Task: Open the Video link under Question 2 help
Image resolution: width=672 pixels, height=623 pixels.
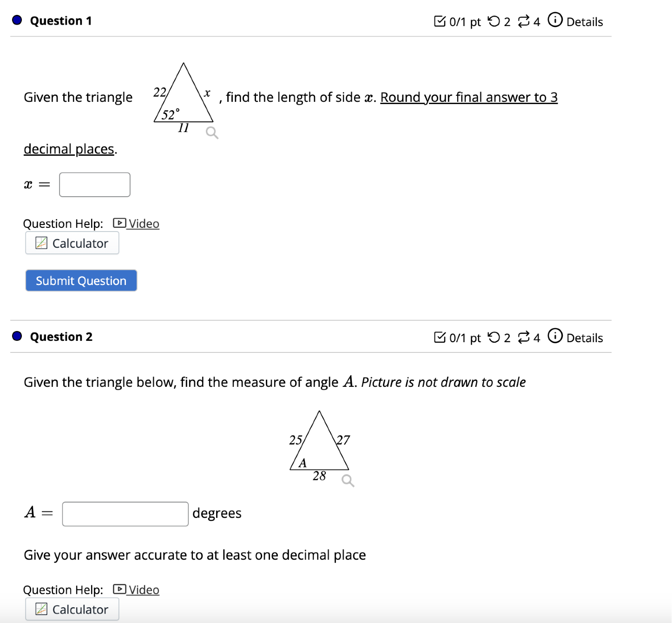Action: point(144,590)
